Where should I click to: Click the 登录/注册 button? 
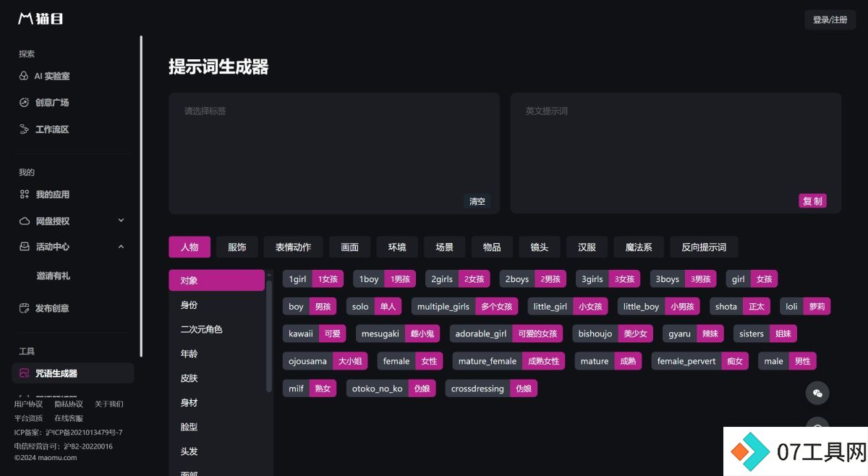click(x=830, y=20)
